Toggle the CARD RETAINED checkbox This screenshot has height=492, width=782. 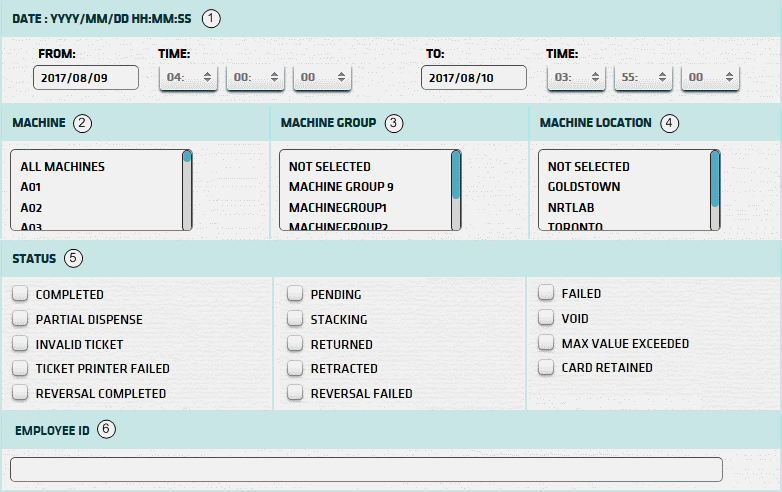tap(546, 367)
